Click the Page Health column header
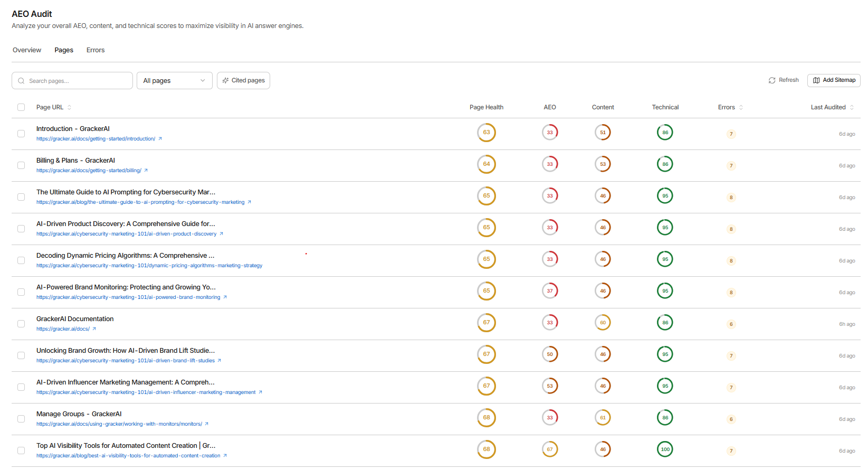The height and width of the screenshot is (469, 868). click(x=487, y=107)
